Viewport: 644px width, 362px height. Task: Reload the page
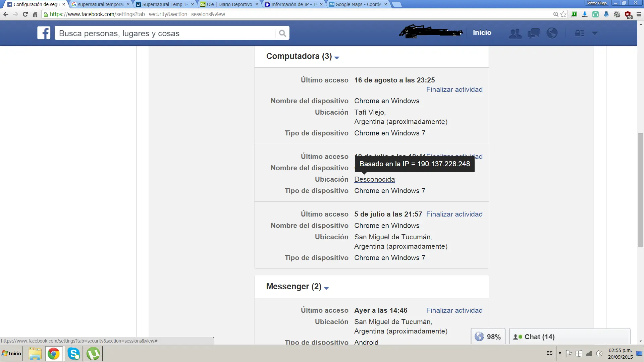point(25,14)
